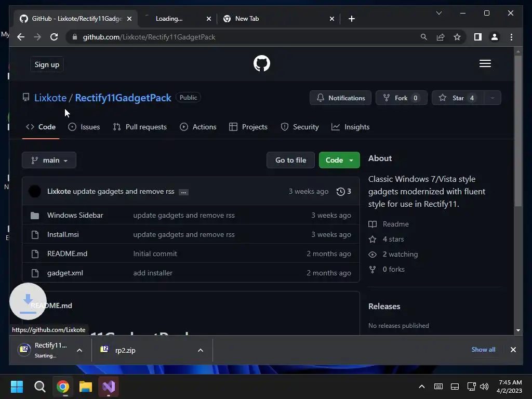Expand Rectify11 download options chevron

[x=79, y=351]
